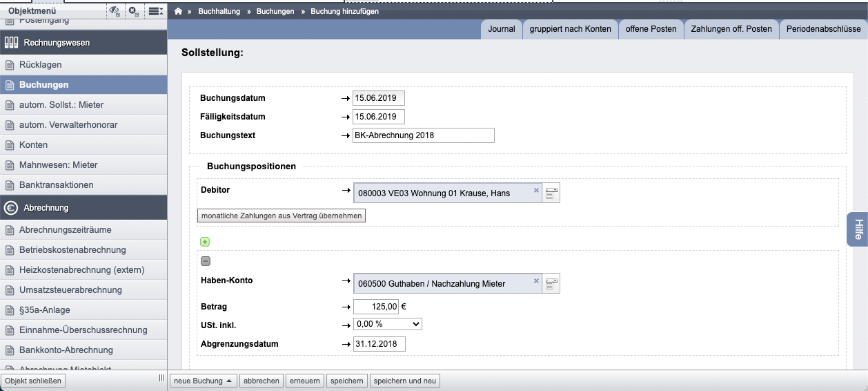Click document icon beside §35a-Anlage

[x=10, y=310]
